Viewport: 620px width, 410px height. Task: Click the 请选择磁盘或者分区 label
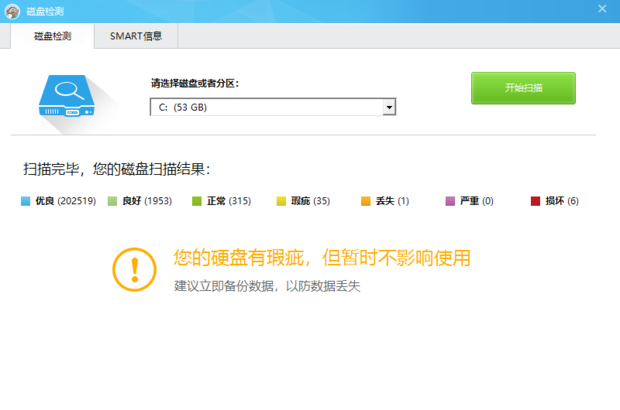[x=195, y=83]
